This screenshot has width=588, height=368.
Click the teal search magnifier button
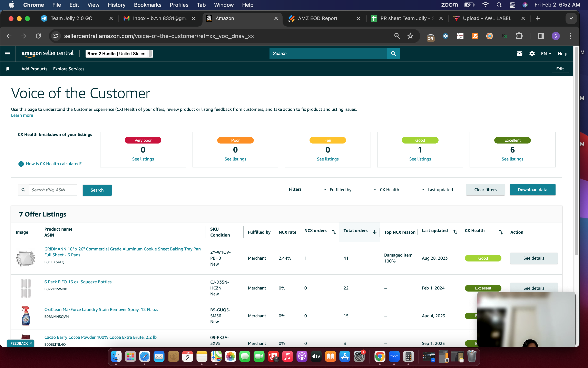[393, 54]
